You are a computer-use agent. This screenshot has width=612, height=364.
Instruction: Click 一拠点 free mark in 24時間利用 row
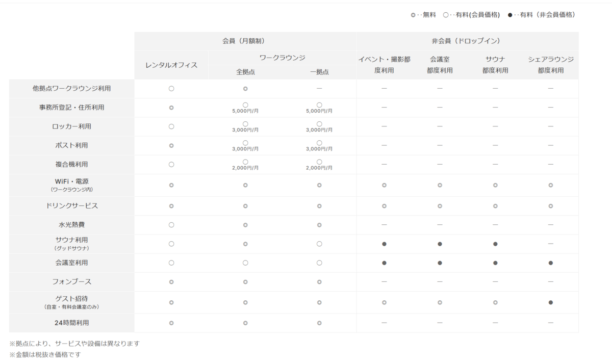pos(319,323)
